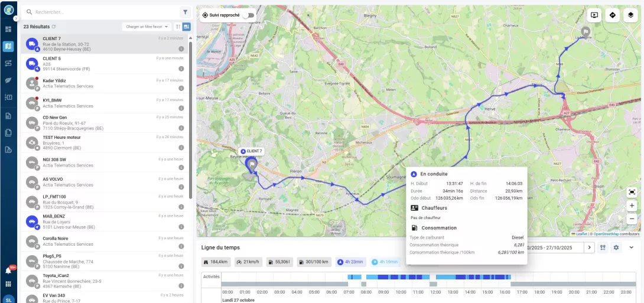The height and width of the screenshot is (303, 644).
Task: Toggle the 4h 19min pause filter
Action: tap(385, 262)
